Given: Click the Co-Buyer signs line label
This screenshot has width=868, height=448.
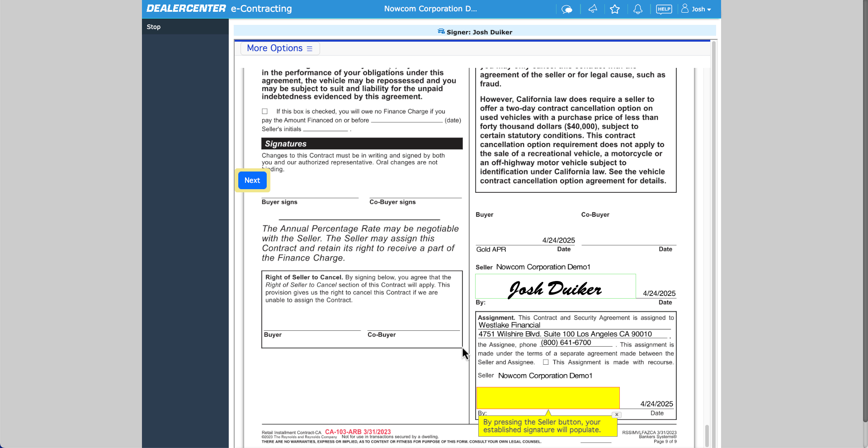Looking at the screenshot, I should 392,202.
